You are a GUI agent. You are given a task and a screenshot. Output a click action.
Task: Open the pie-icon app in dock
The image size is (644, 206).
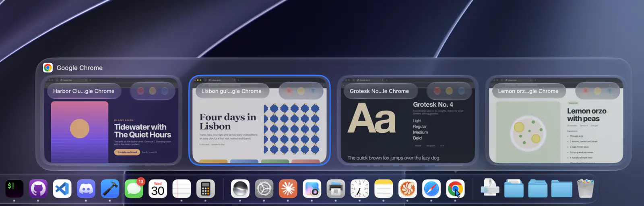coord(407,189)
